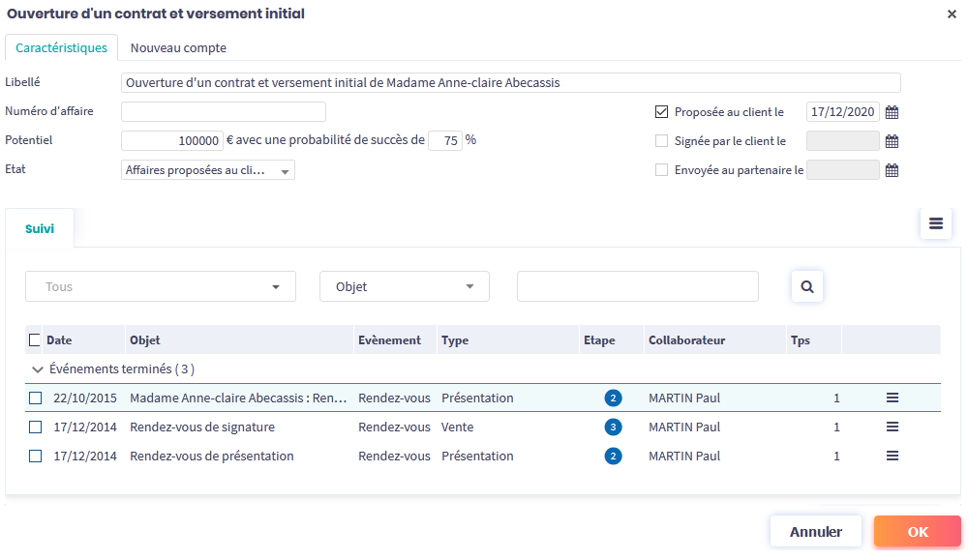Uncheck Proposée au client le checkbox

(x=662, y=112)
